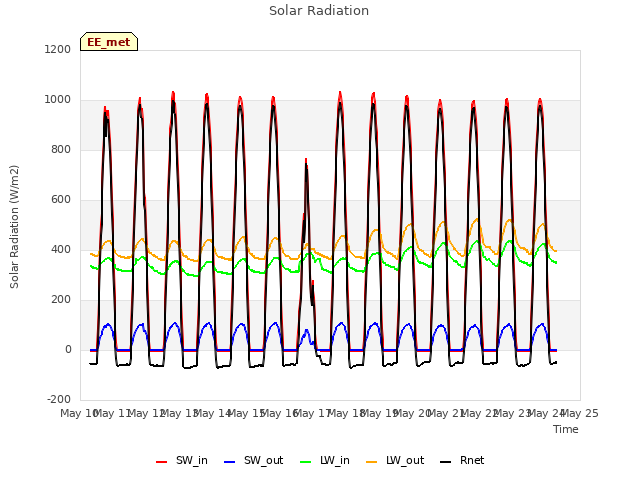
Task: Click the 1200 y-axis tick label
Action: [x=58, y=49]
